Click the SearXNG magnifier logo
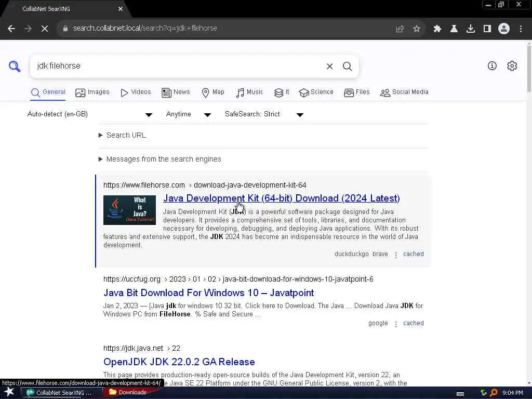The height and width of the screenshot is (399, 532). click(15, 66)
